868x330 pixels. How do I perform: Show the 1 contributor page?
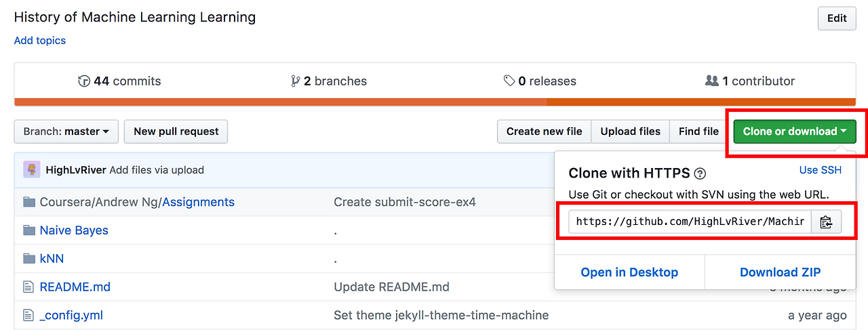point(750,81)
